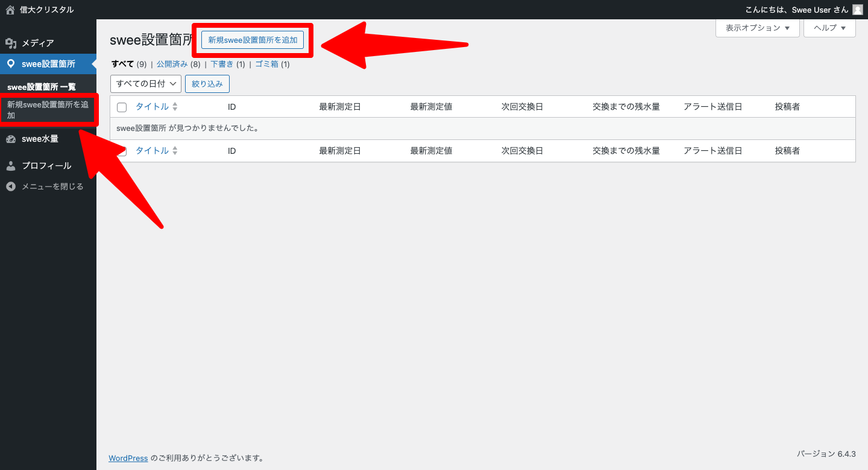The width and height of the screenshot is (868, 470).
Task: Open the プロフィール menu item
Action: click(x=46, y=166)
